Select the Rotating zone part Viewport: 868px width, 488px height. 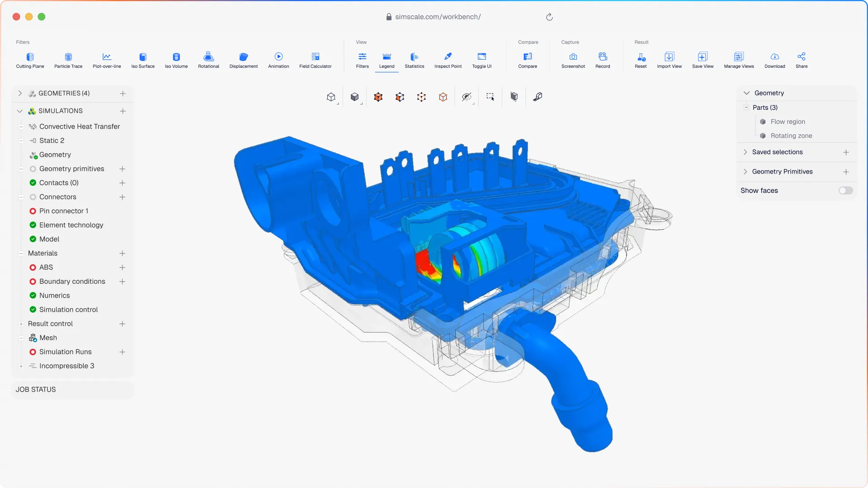coord(791,136)
